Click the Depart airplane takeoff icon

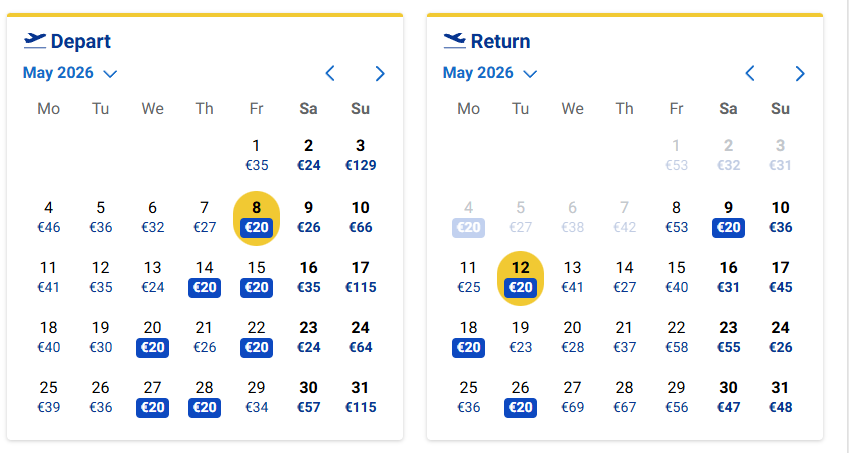[x=35, y=40]
